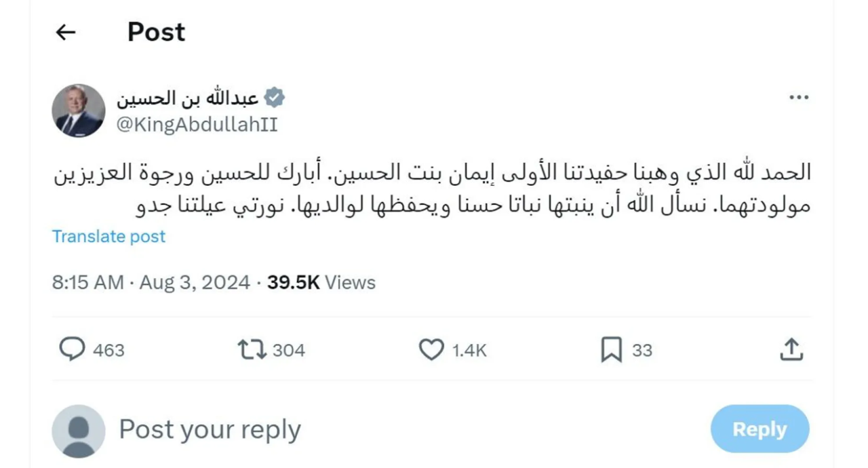The width and height of the screenshot is (868, 468).
Task: Click the 463 replies count
Action: [108, 350]
